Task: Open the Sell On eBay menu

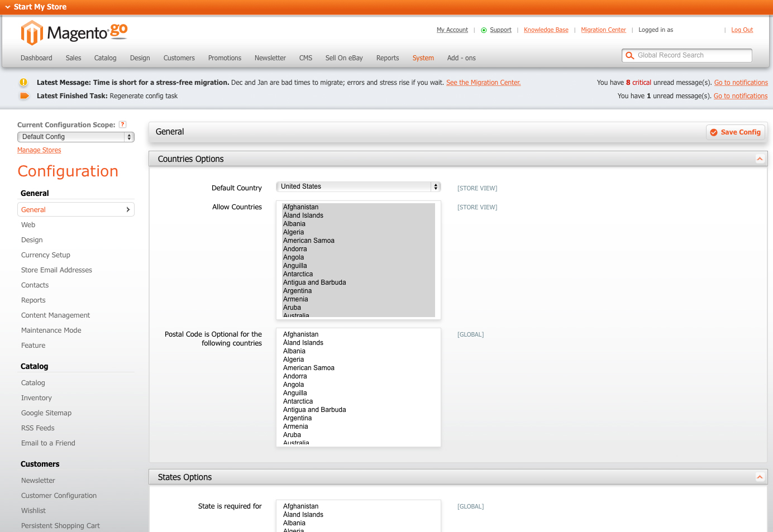Action: click(x=344, y=58)
